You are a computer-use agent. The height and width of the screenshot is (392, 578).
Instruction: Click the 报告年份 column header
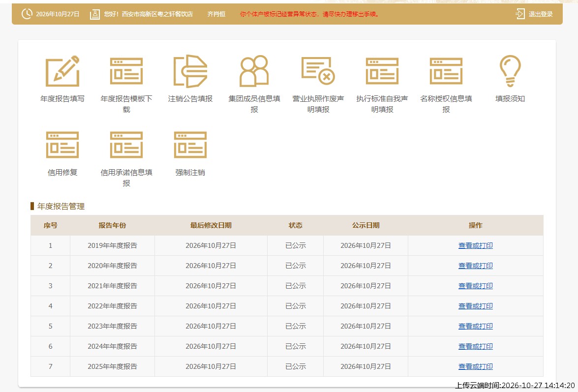[113, 225]
